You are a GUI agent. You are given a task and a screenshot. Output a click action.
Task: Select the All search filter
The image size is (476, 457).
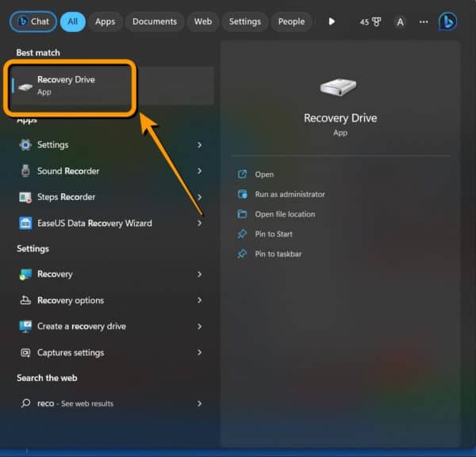click(x=73, y=21)
